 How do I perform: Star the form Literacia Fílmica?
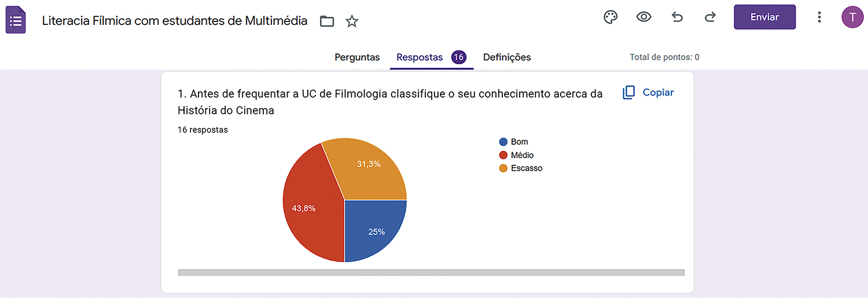(x=352, y=21)
